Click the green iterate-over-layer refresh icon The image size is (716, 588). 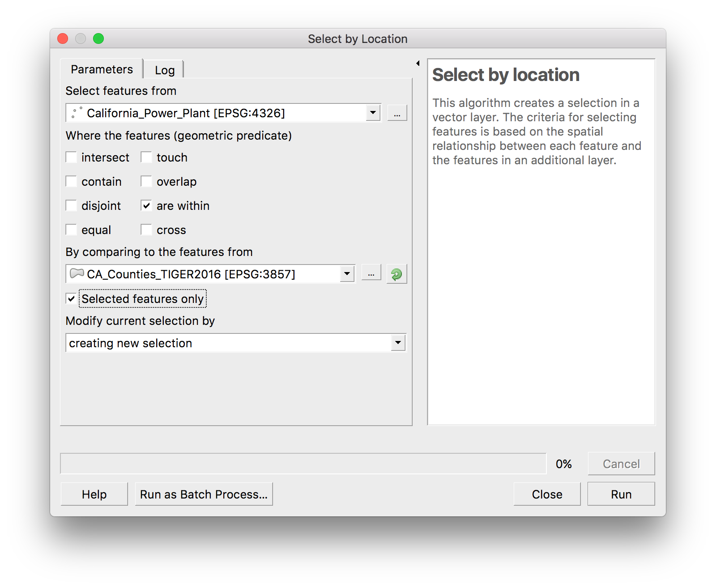point(396,274)
